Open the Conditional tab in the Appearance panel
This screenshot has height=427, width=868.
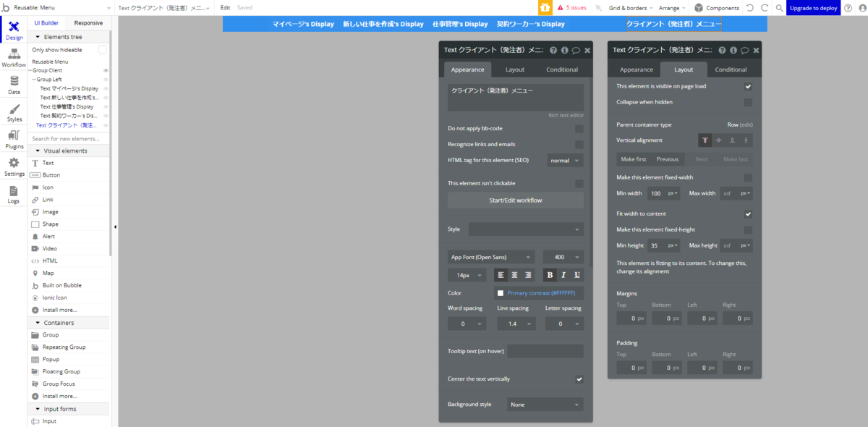pyautogui.click(x=562, y=69)
